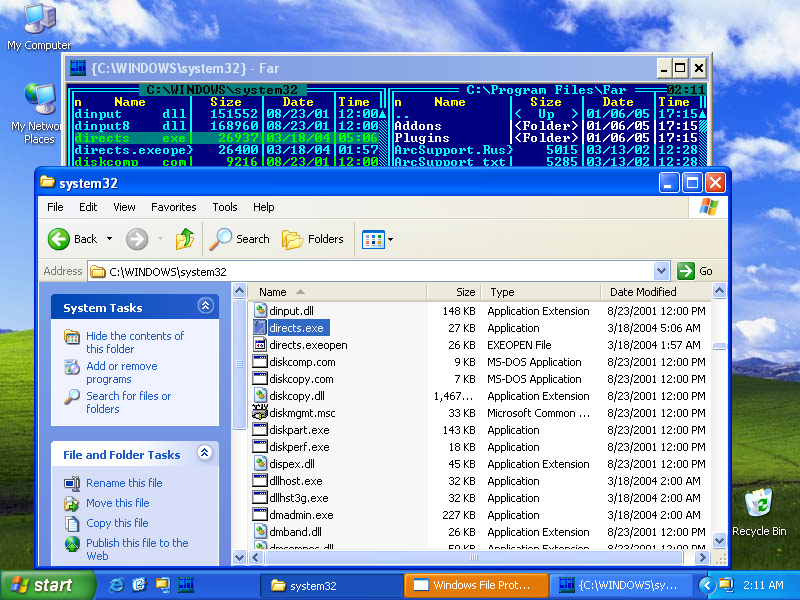Click task pane scroll up arrow
The image size is (800, 600).
tap(239, 291)
